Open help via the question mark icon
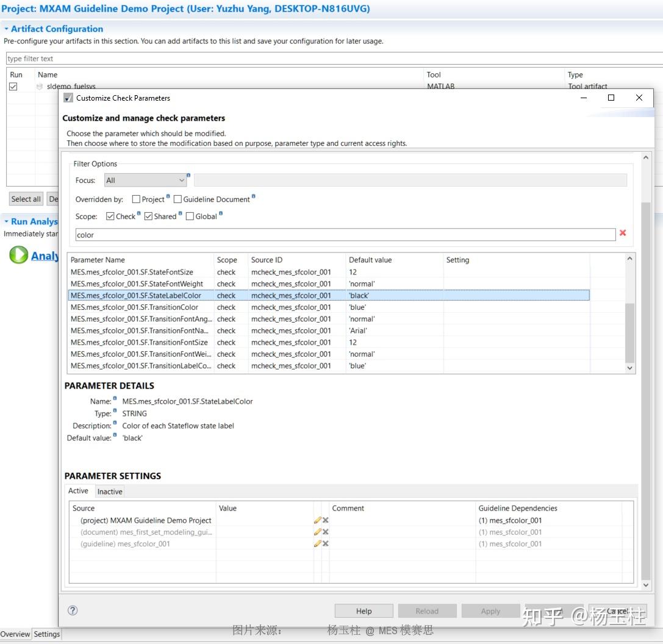This screenshot has width=663, height=644. [73, 610]
